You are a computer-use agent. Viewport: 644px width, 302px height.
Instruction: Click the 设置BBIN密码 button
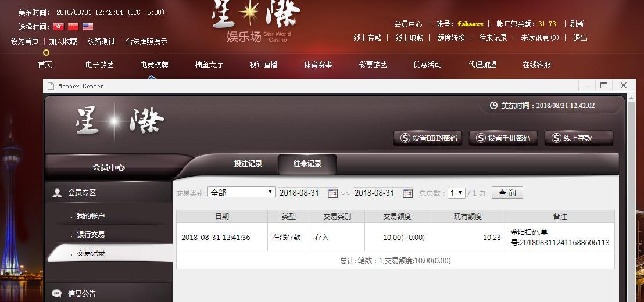tap(428, 138)
